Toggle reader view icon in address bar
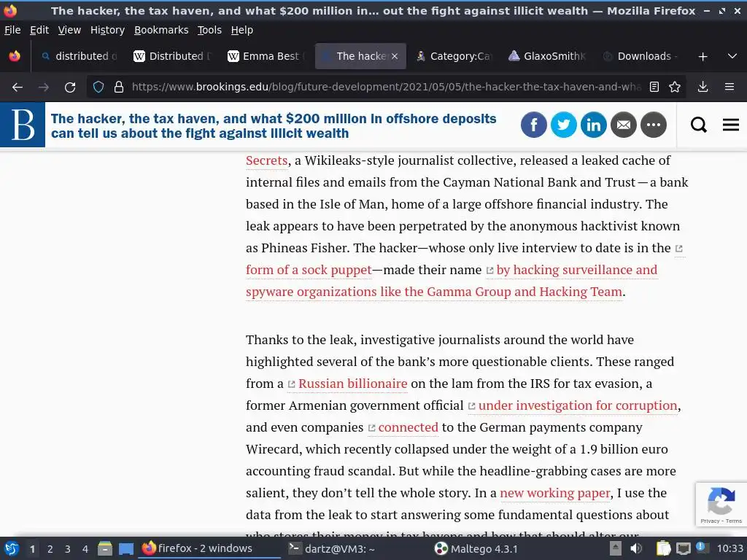 (654, 87)
